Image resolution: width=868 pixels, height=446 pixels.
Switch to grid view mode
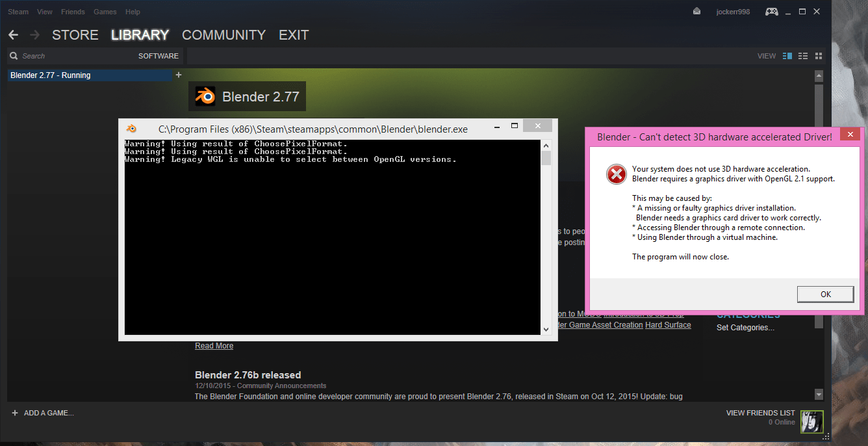click(818, 56)
